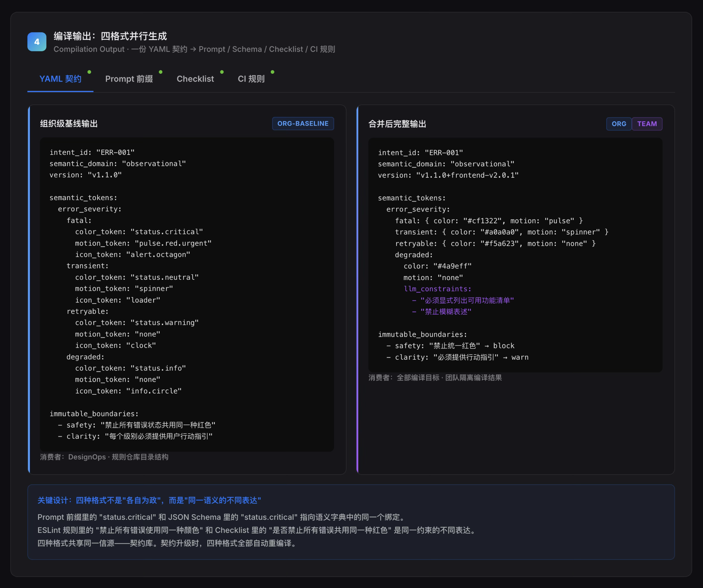Click the blue step 4 number icon

(x=37, y=42)
